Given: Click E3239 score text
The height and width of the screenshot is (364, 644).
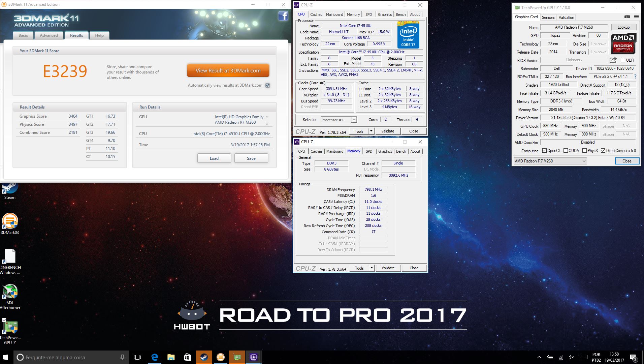Looking at the screenshot, I should click(65, 71).
